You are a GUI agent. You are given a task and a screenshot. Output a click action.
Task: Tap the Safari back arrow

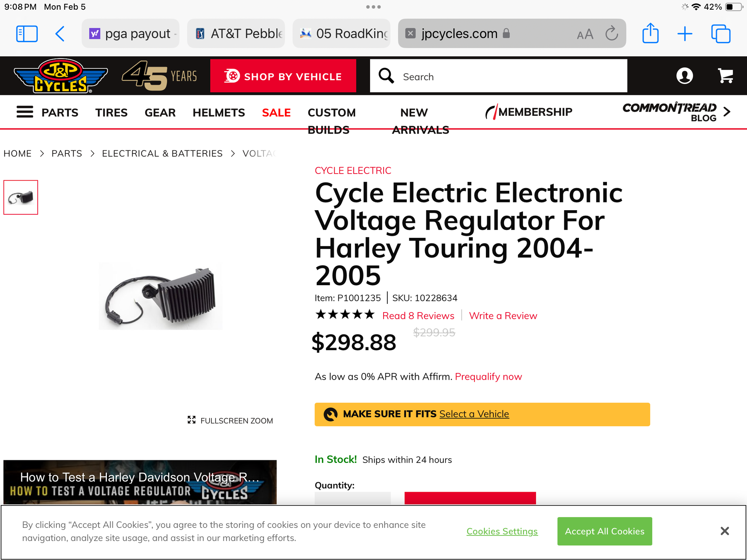(60, 34)
